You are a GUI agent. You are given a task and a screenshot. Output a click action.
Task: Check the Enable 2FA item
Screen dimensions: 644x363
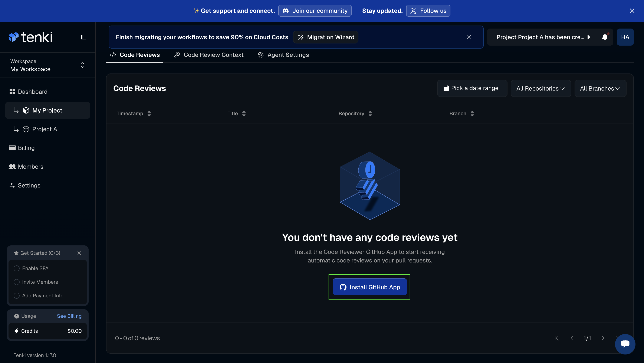[17, 268]
